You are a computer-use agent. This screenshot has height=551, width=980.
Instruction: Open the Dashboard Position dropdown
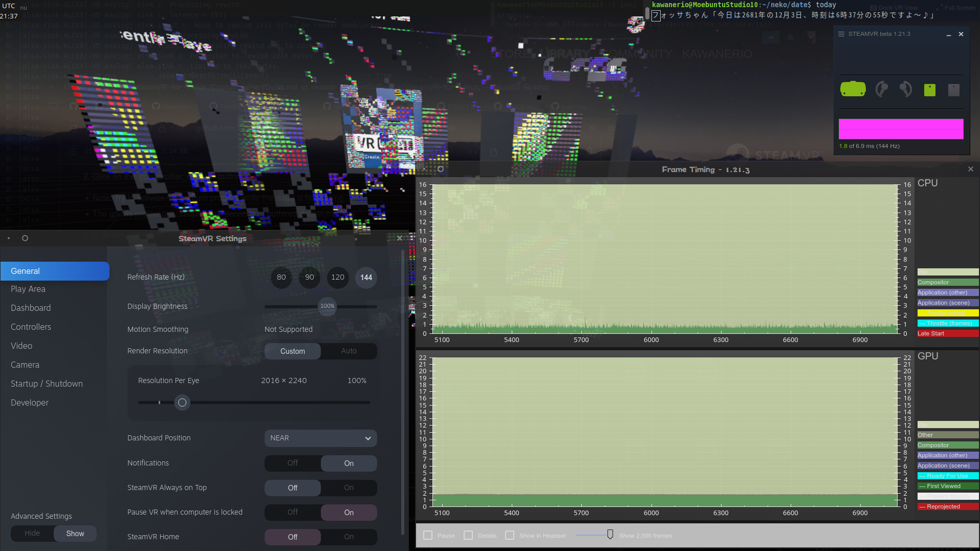(321, 438)
